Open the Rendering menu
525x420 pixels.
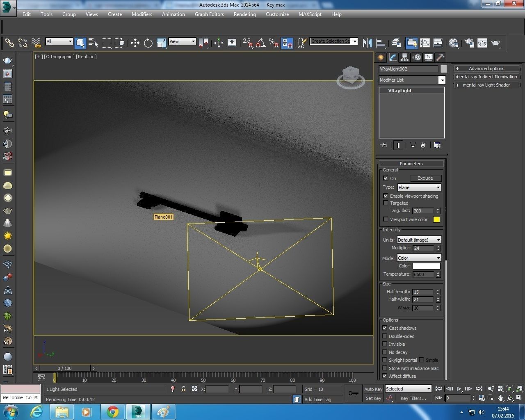tap(245, 14)
